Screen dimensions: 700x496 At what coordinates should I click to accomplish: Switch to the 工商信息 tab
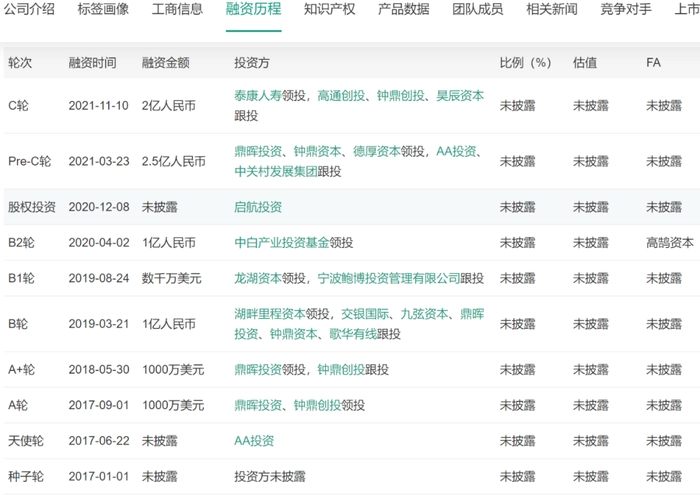[176, 10]
